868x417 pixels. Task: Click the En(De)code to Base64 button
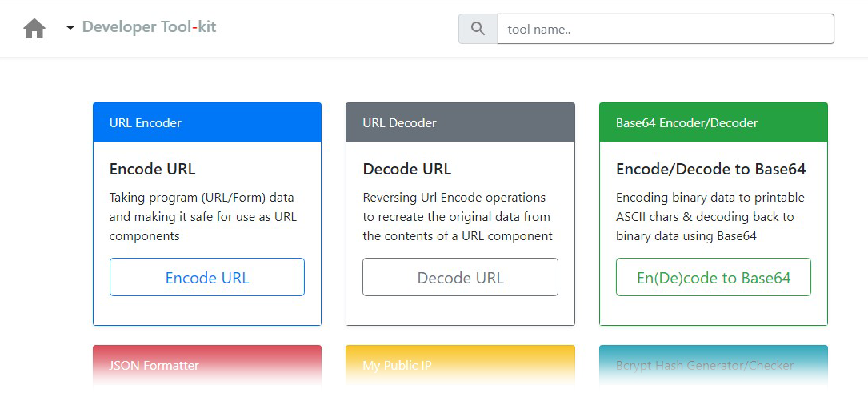pos(714,277)
